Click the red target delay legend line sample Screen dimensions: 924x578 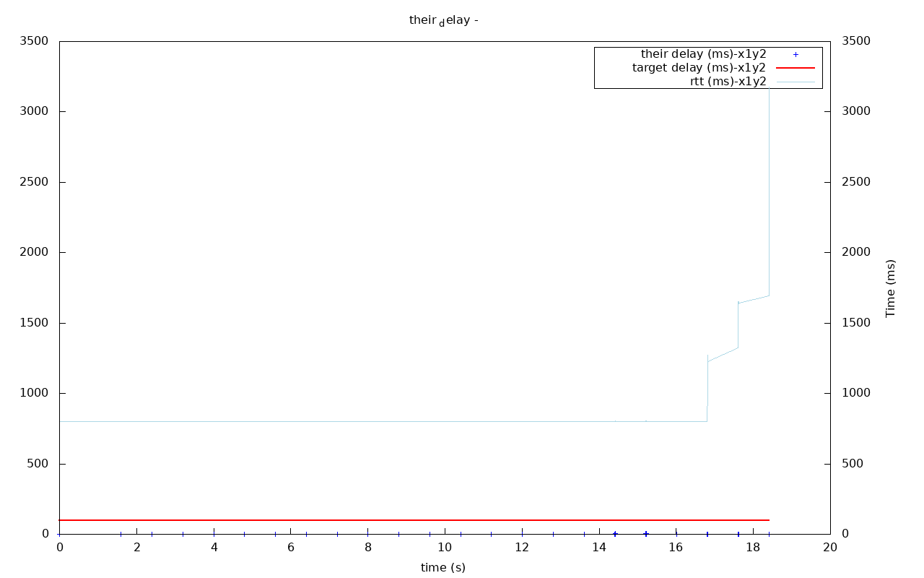796,67
